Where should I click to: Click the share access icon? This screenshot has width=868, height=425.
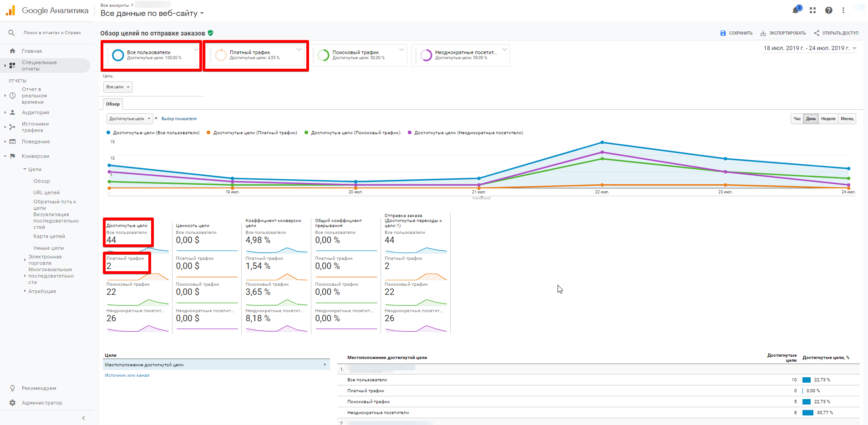pyautogui.click(x=817, y=33)
